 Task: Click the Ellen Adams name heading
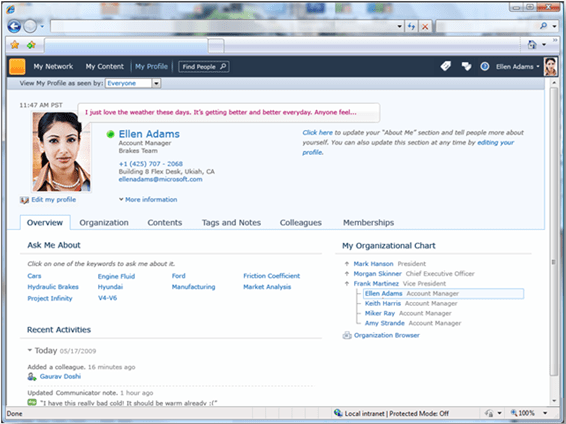[149, 134]
